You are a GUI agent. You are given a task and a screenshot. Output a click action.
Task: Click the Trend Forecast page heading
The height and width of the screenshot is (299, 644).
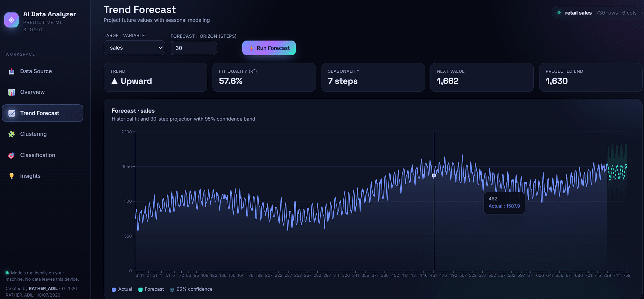(140, 10)
